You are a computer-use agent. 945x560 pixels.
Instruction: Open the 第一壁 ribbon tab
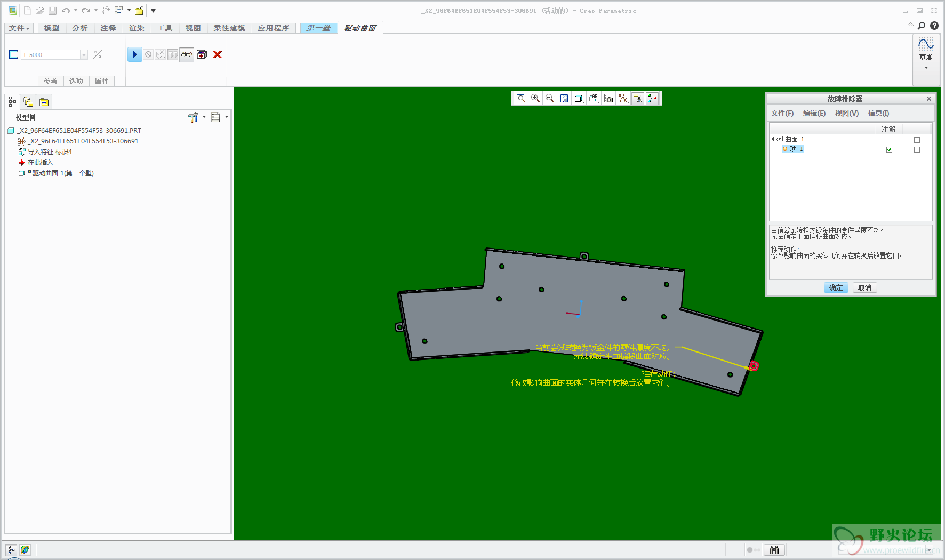pyautogui.click(x=319, y=28)
